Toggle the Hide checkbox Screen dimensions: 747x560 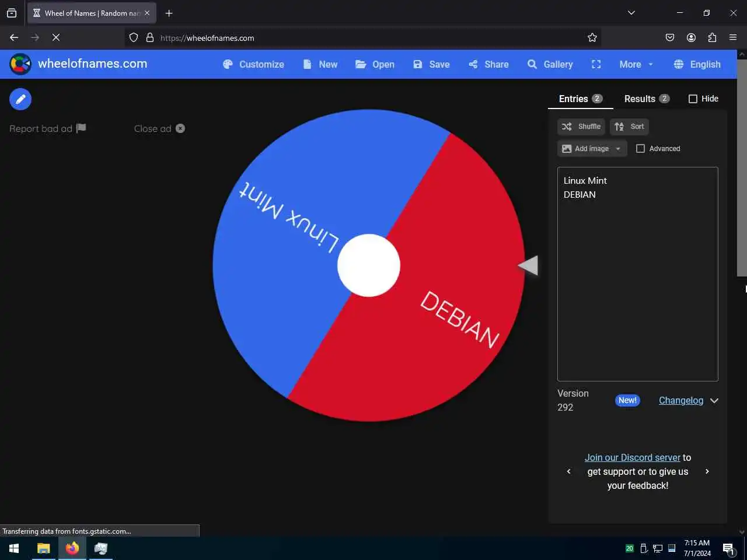coord(693,99)
